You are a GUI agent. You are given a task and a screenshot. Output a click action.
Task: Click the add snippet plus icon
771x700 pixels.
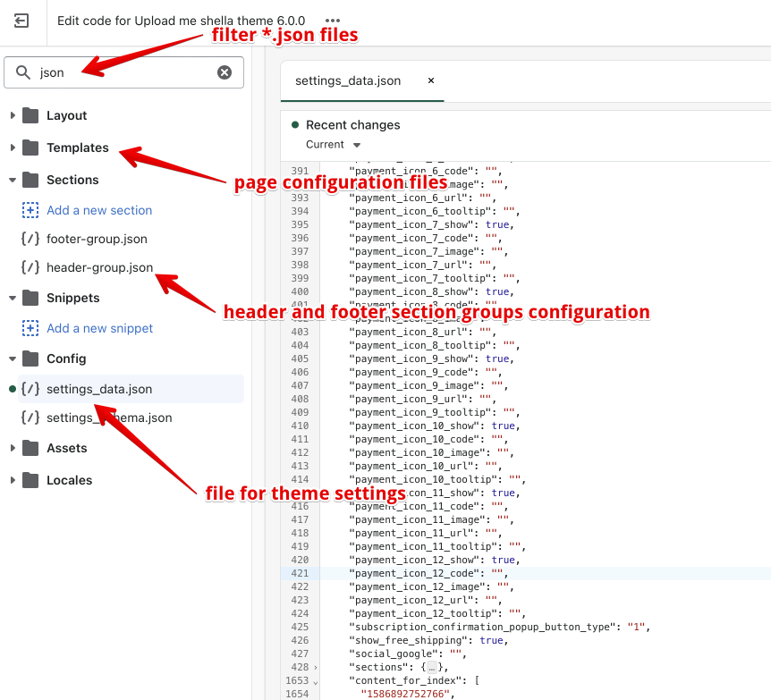tap(30, 328)
